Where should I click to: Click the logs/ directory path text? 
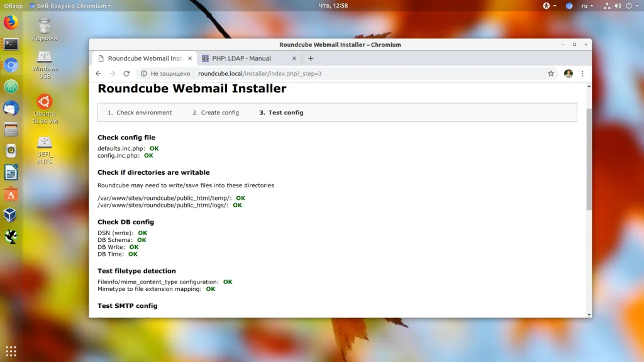click(x=163, y=206)
